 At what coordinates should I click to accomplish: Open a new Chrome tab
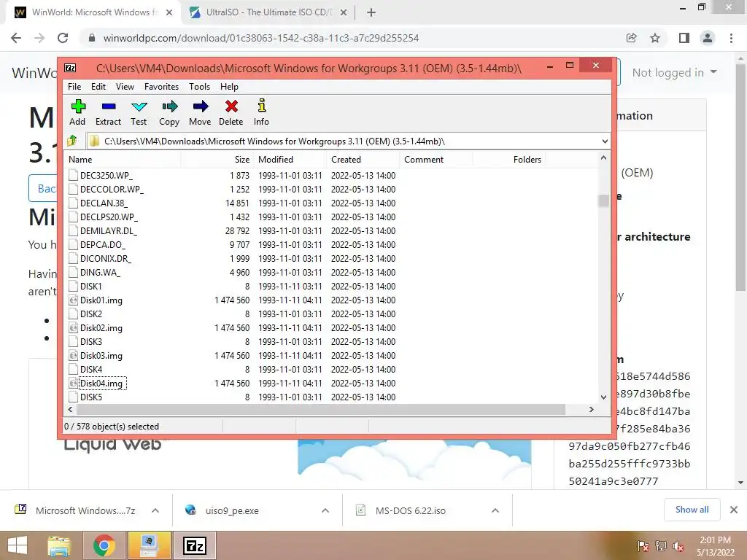[371, 12]
